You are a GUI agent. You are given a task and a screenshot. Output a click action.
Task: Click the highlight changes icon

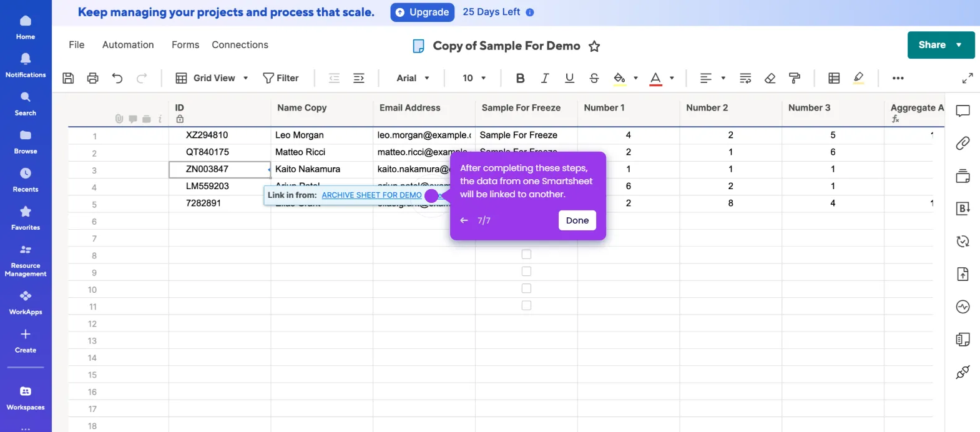coord(858,78)
